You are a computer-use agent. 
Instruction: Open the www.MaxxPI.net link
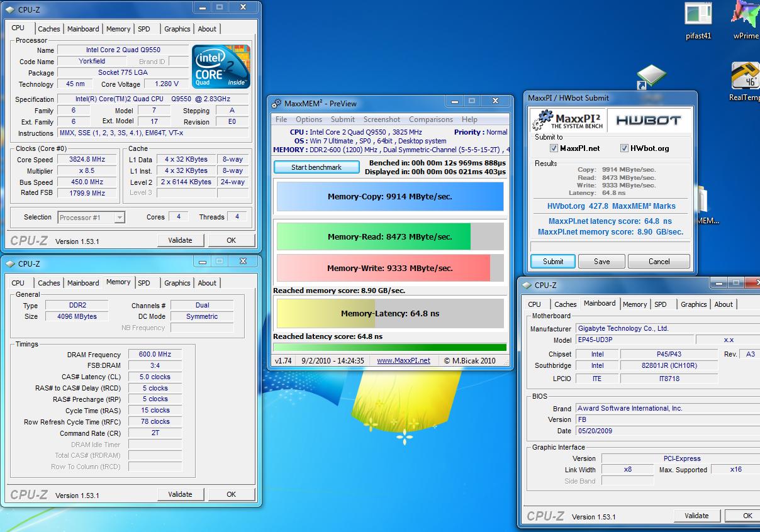coord(403,360)
